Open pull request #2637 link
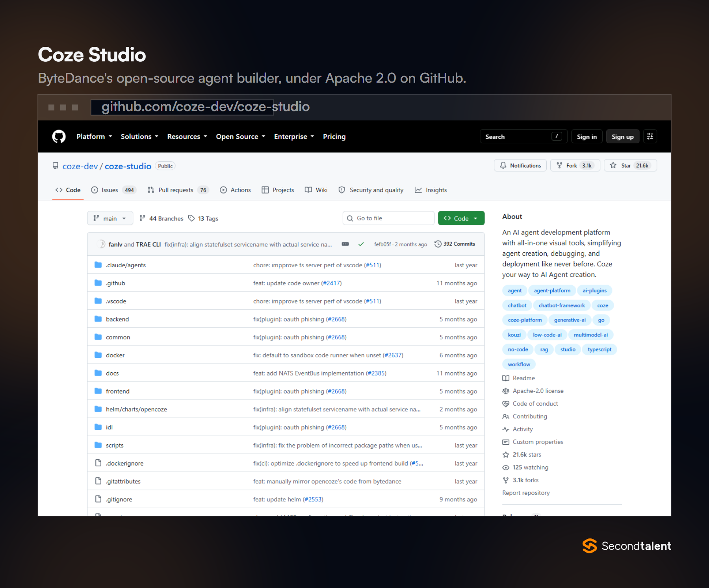 pos(393,355)
